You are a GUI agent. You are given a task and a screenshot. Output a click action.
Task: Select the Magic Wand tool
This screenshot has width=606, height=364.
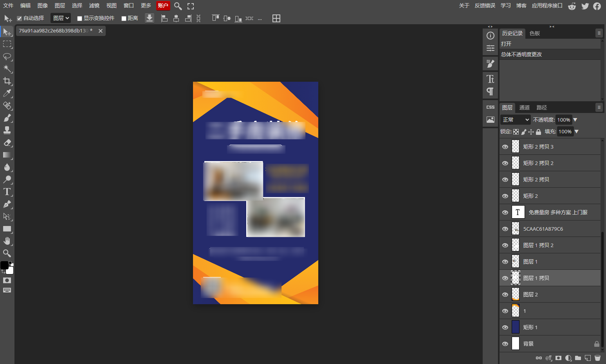click(x=7, y=69)
